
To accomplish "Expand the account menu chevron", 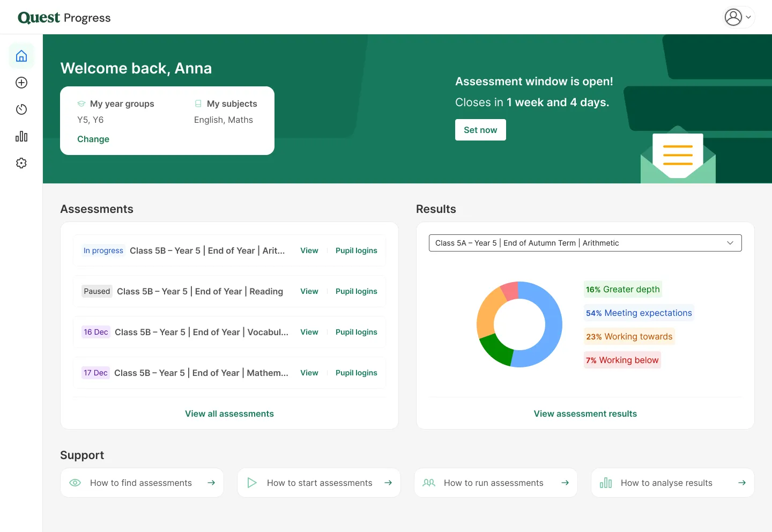I will coord(749,17).
